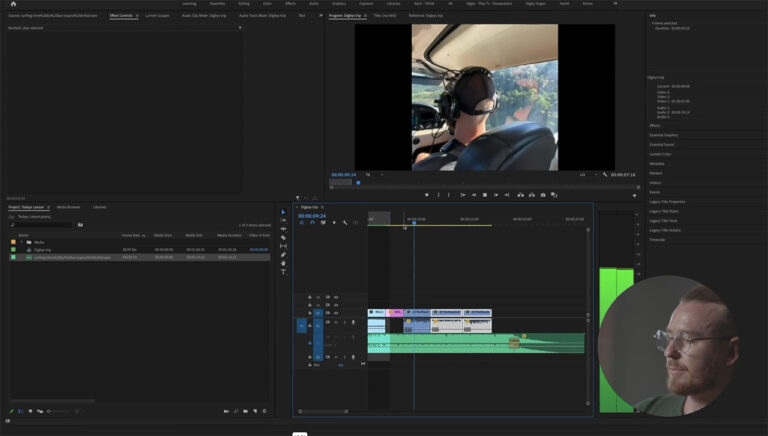Open Program monitor wrench settings
The height and width of the screenshot is (436, 768).
[605, 174]
